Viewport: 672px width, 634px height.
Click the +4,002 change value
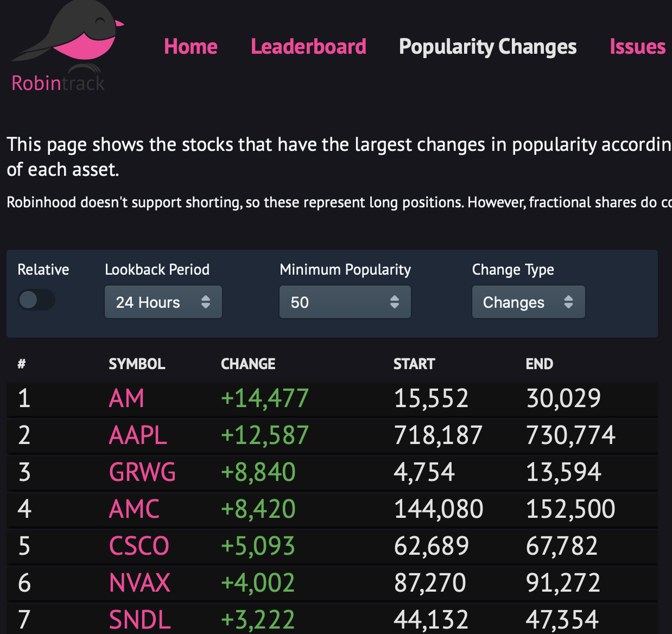[258, 583]
